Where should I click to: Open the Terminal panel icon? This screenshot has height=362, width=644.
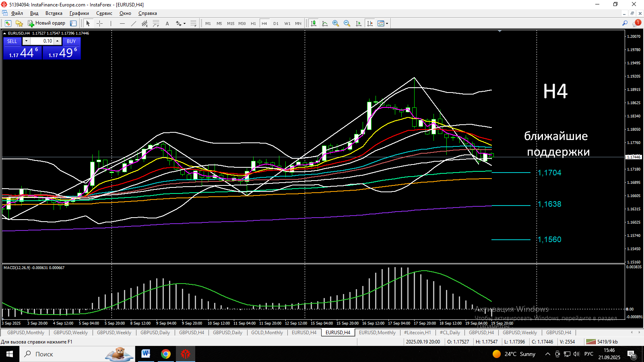point(73,23)
